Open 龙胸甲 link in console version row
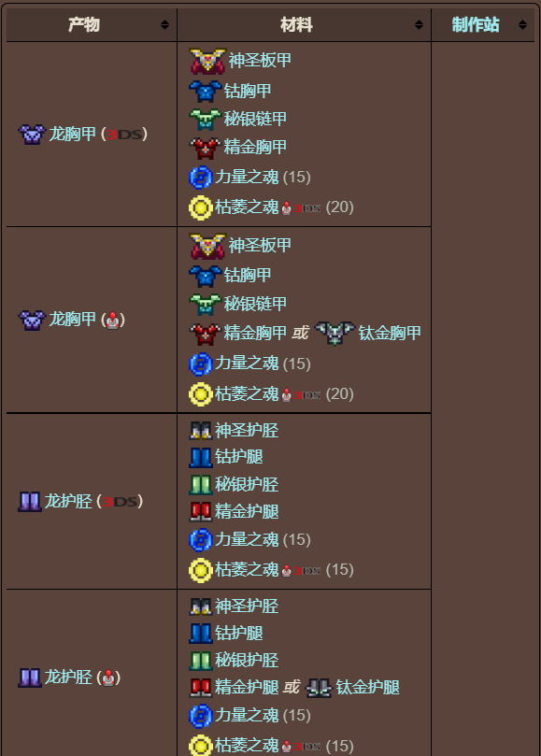Image resolution: width=541 pixels, height=756 pixels. coord(72,320)
